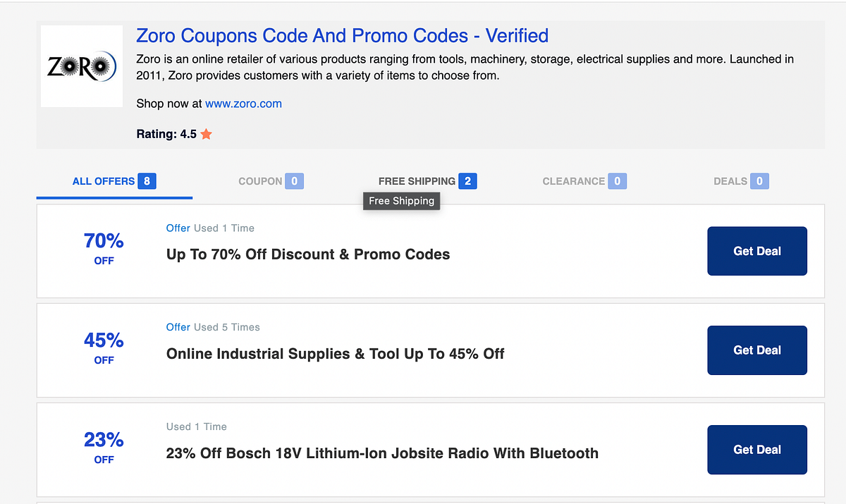Click the CLEARANCE tab's zero count badge
This screenshot has height=504, width=846.
tap(616, 181)
